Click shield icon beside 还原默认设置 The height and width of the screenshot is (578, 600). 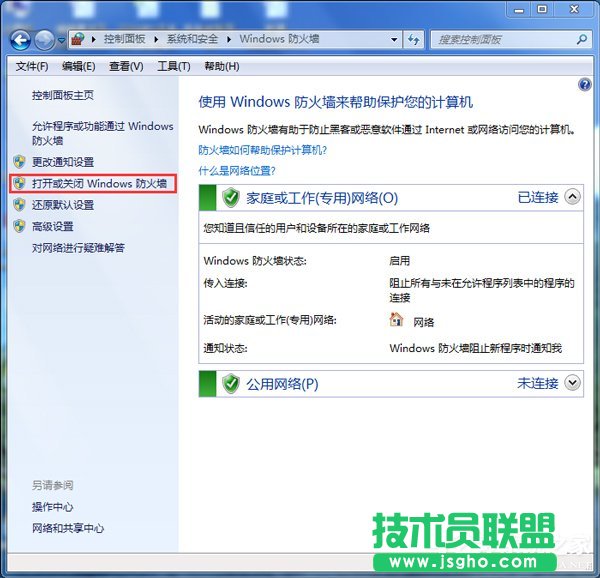19,205
